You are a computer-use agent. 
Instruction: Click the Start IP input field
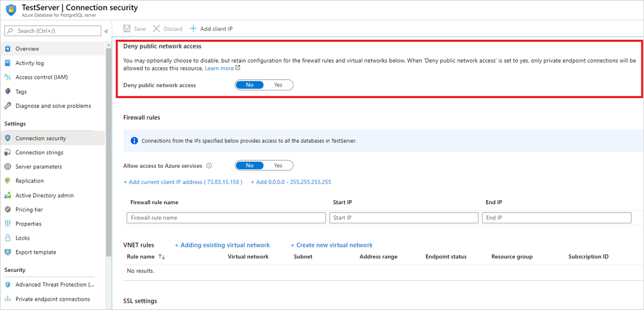point(404,218)
